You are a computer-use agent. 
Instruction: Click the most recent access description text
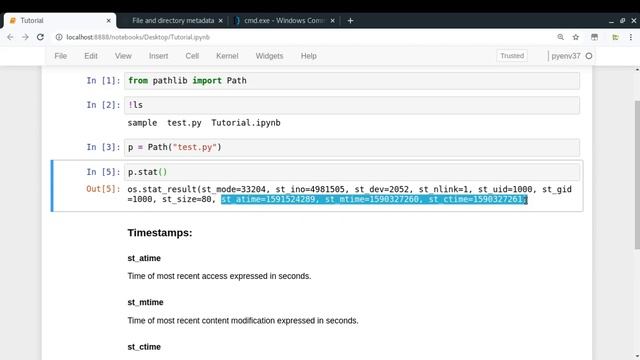click(219, 276)
